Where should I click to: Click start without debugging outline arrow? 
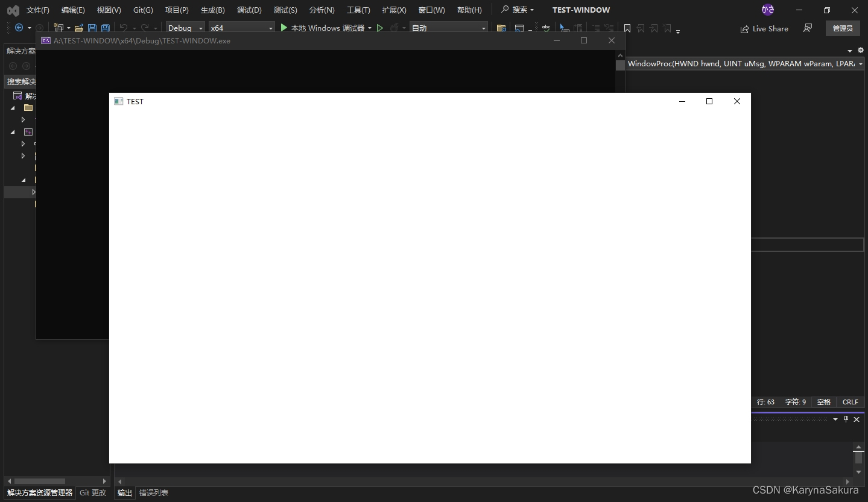point(380,28)
